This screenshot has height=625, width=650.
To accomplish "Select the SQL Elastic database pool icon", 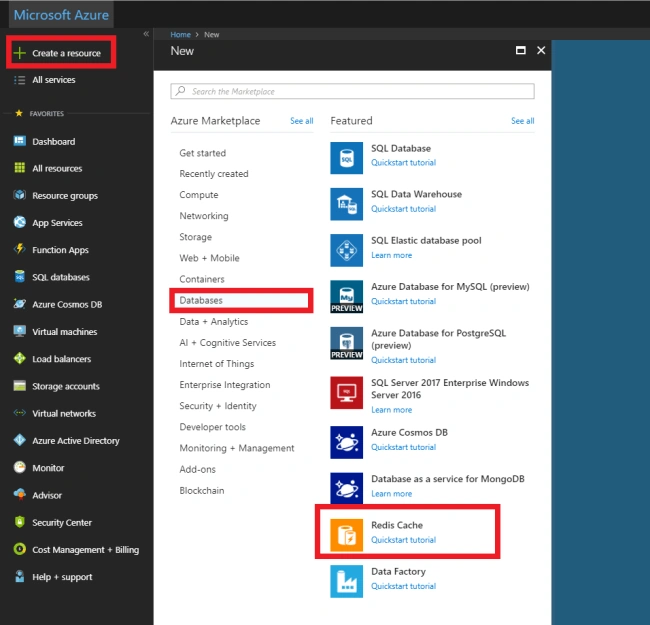I will tap(347, 250).
